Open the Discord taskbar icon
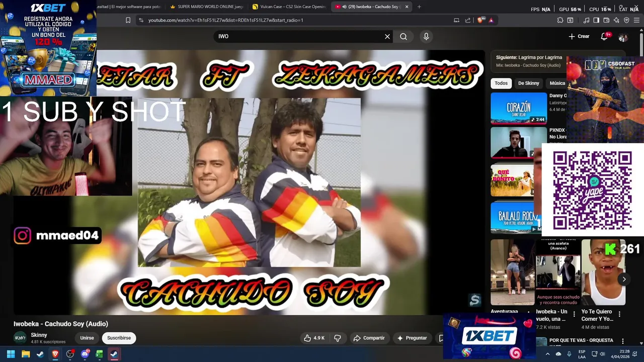Image resolution: width=644 pixels, height=362 pixels. pyautogui.click(x=85, y=354)
